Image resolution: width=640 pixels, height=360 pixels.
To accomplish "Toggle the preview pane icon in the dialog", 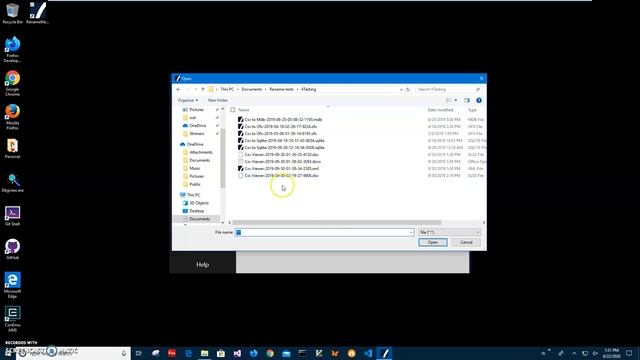I will pyautogui.click(x=467, y=100).
